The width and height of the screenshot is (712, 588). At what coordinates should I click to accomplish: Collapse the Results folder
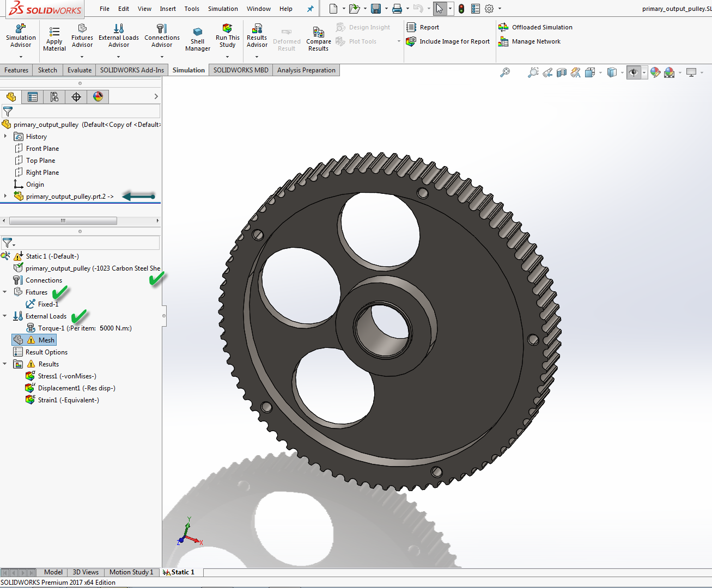click(5, 364)
